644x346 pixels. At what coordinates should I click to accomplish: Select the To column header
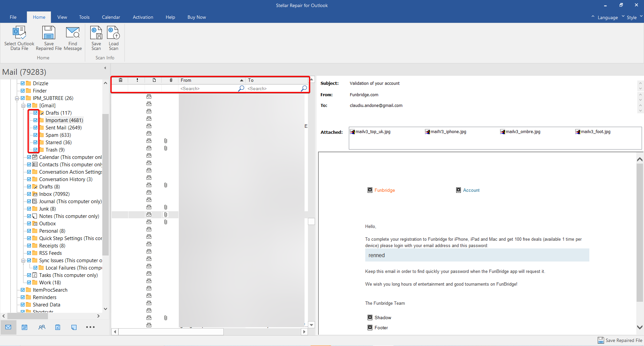(277, 80)
